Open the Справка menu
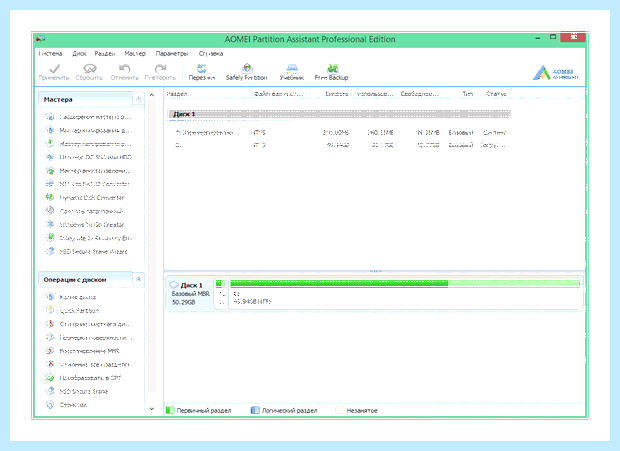Viewport: 620px width, 451px height. click(x=211, y=53)
